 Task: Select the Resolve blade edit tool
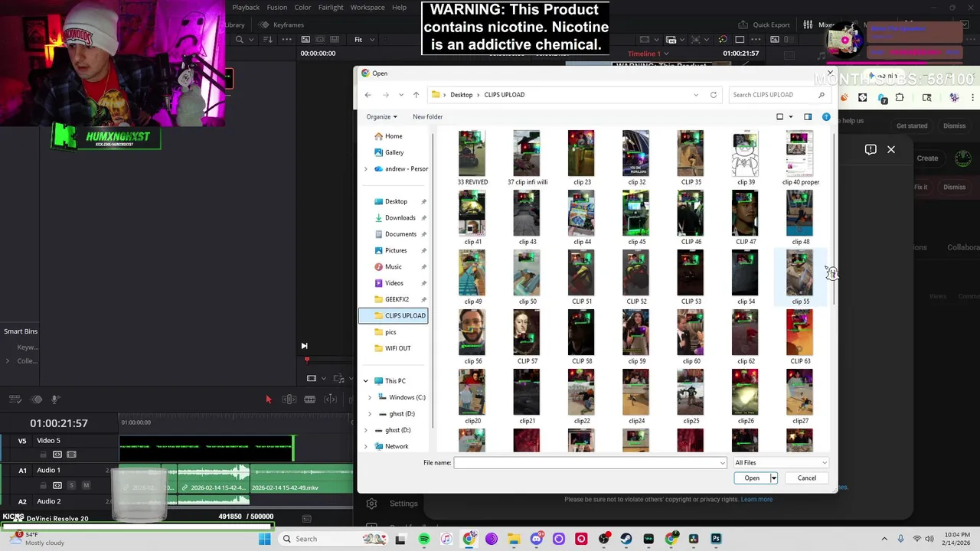(331, 399)
